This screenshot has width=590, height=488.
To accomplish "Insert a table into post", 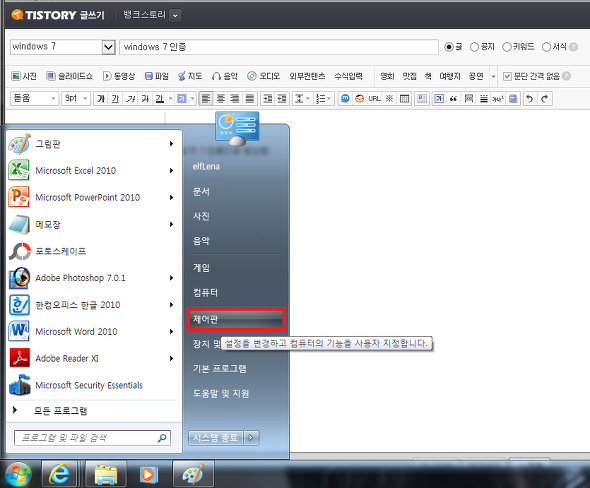I will point(404,99).
